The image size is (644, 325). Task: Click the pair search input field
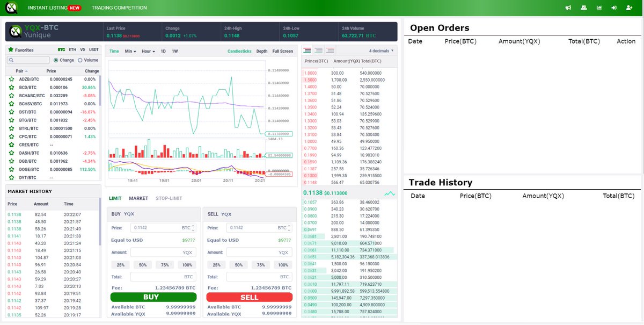click(29, 60)
